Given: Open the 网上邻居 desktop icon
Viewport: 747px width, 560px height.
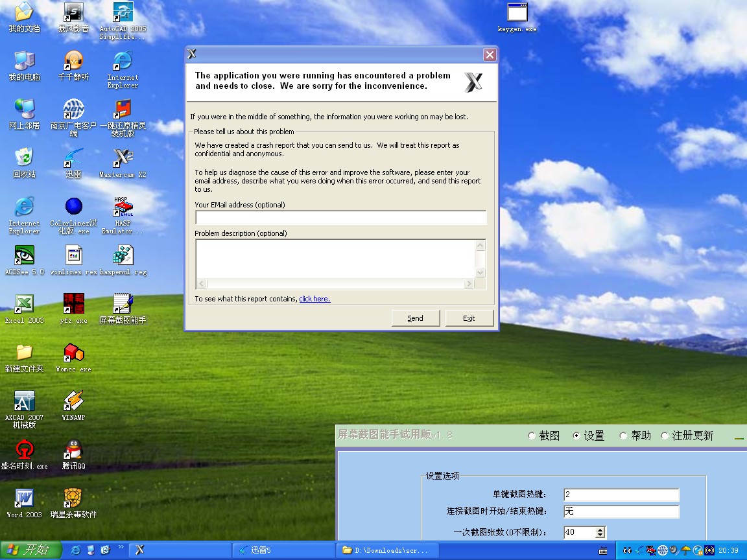Looking at the screenshot, I should [24, 115].
